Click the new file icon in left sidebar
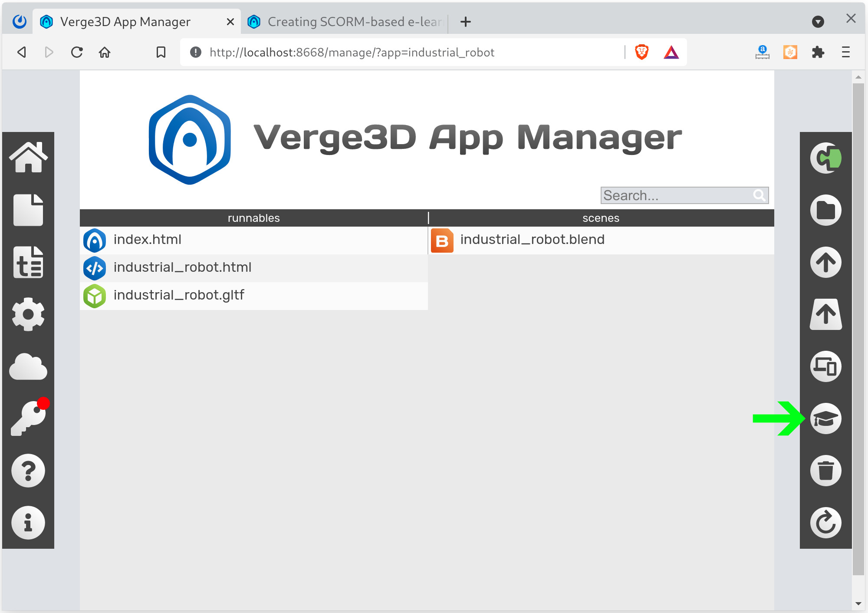 (28, 210)
